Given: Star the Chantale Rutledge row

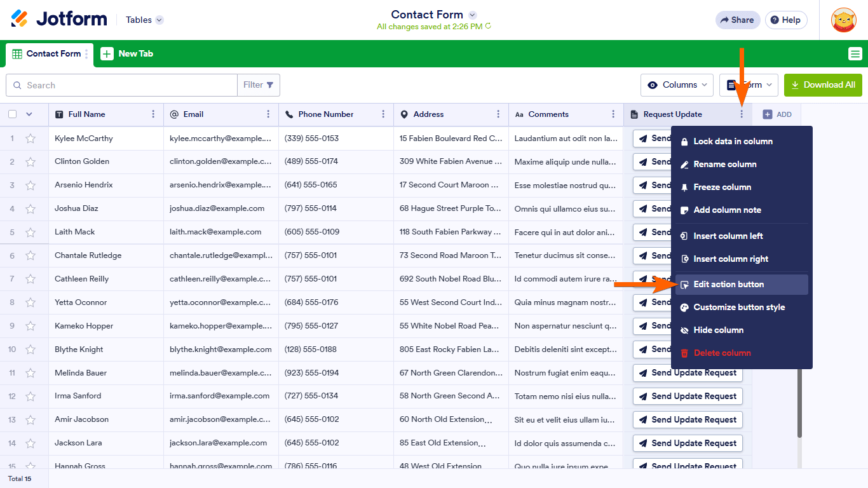Looking at the screenshot, I should click(31, 256).
